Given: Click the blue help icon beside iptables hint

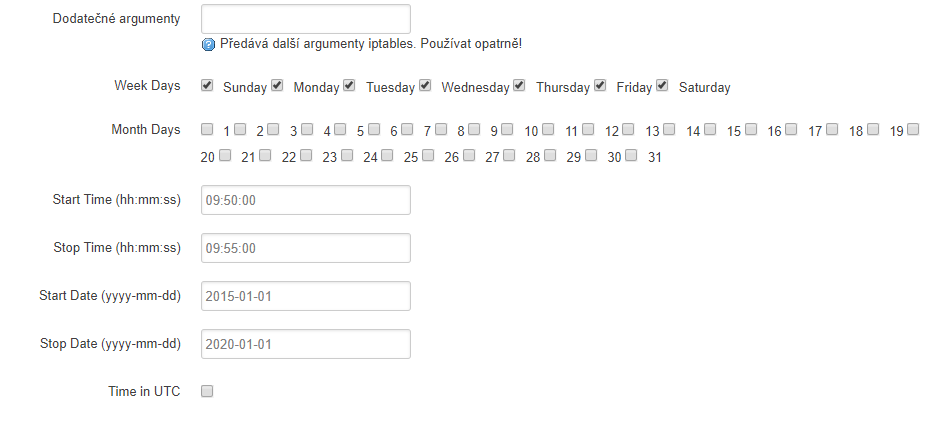Looking at the screenshot, I should click(208, 45).
